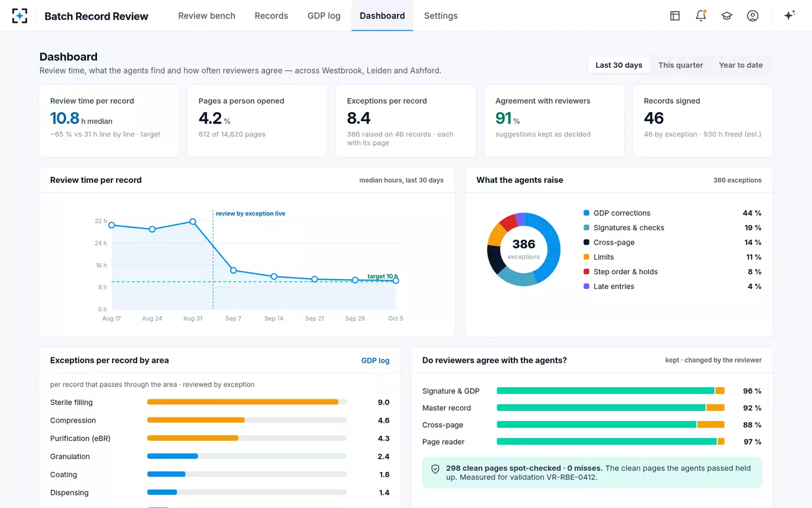Open the Review time per record summary card
The height and width of the screenshot is (508, 812).
109,121
